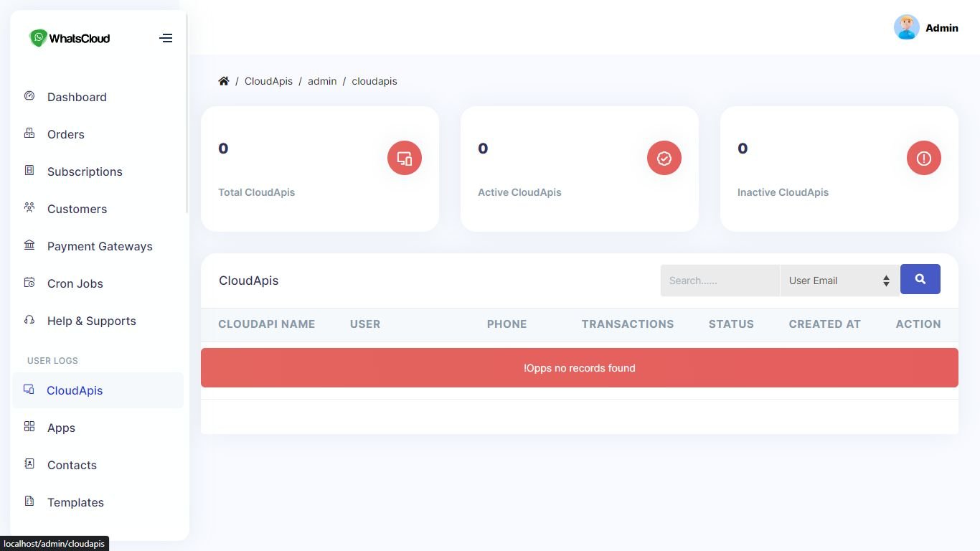Toggle the sidebar collapse hamburger
Image resolution: width=980 pixels, height=551 pixels.
[166, 37]
